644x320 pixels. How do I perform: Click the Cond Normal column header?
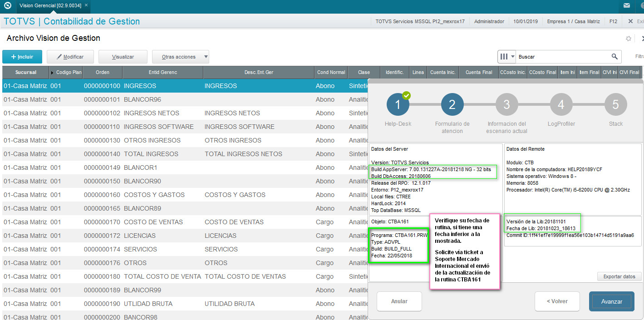[331, 73]
